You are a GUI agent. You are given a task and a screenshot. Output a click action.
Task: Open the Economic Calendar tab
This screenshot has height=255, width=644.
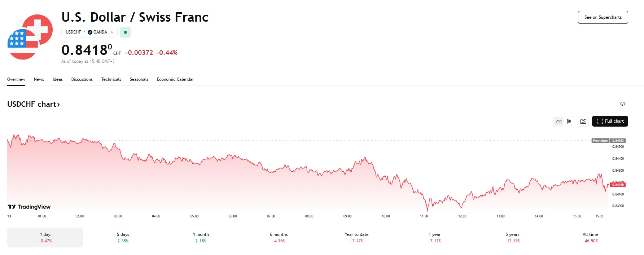pyautogui.click(x=175, y=79)
